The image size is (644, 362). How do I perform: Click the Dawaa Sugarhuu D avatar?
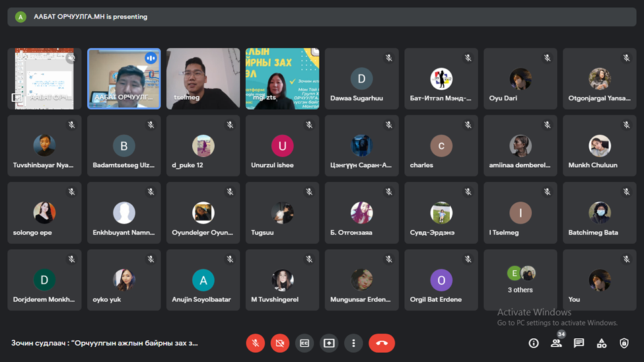[x=361, y=79]
